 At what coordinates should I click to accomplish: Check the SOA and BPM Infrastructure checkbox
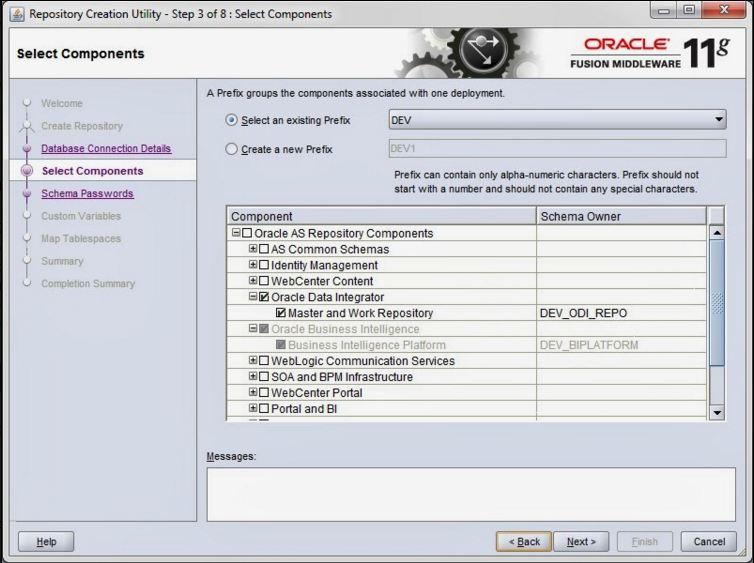tap(264, 376)
